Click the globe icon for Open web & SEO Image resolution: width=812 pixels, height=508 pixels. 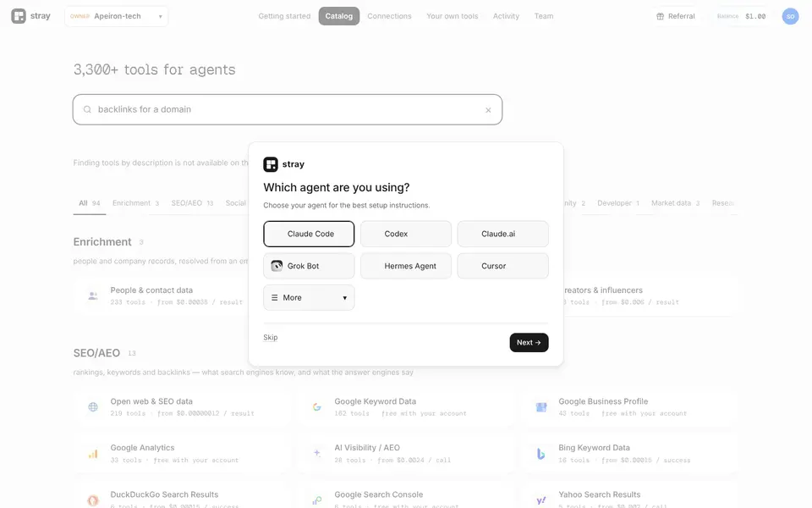pos(93,407)
